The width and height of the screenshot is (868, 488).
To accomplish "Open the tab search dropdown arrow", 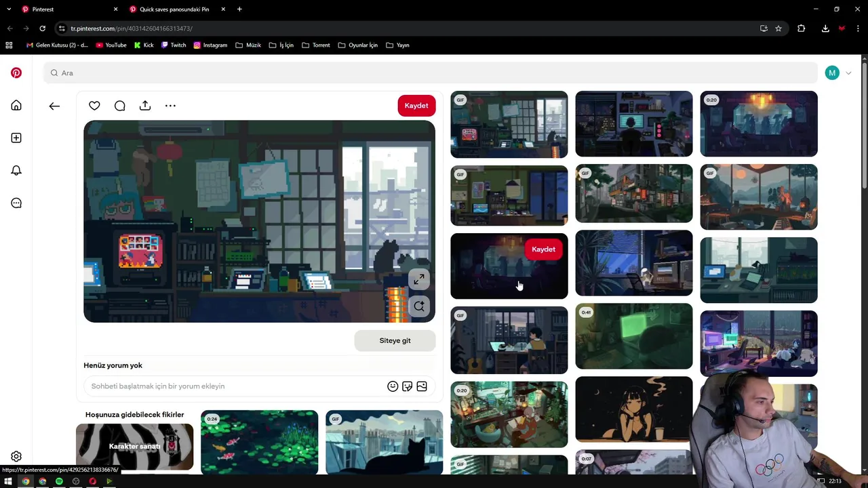I will pyautogui.click(x=9, y=9).
